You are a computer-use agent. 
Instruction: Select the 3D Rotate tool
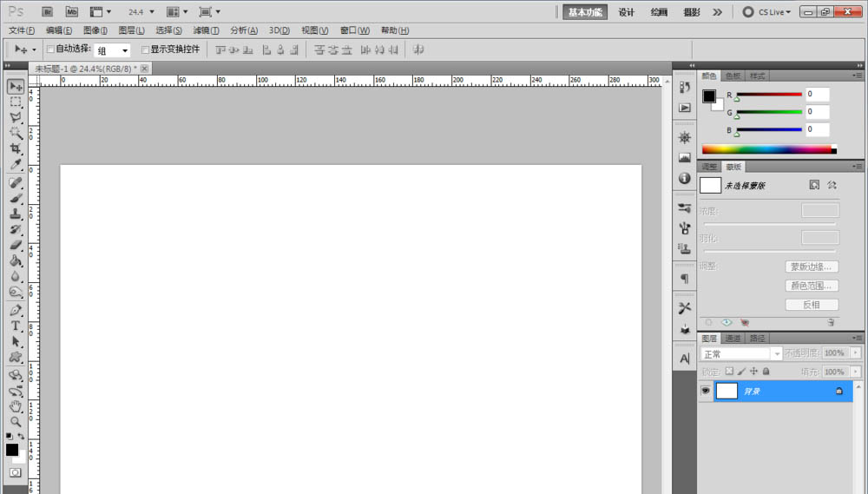click(x=16, y=375)
